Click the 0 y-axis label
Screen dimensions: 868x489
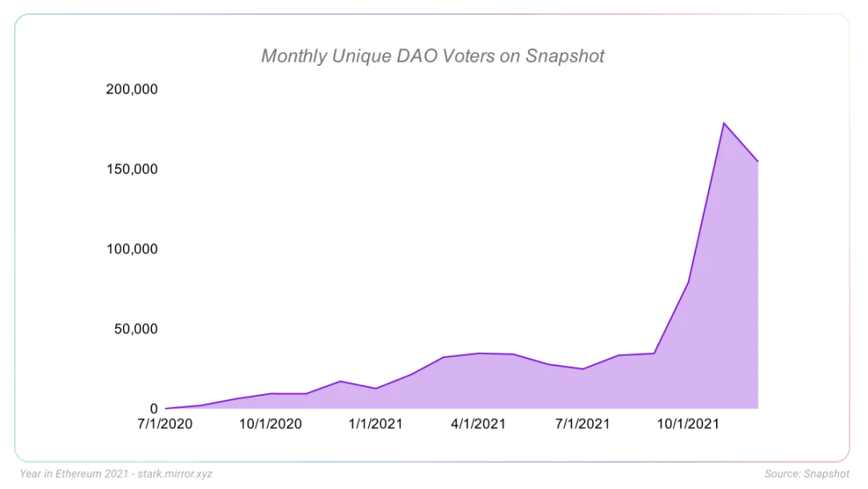154,409
